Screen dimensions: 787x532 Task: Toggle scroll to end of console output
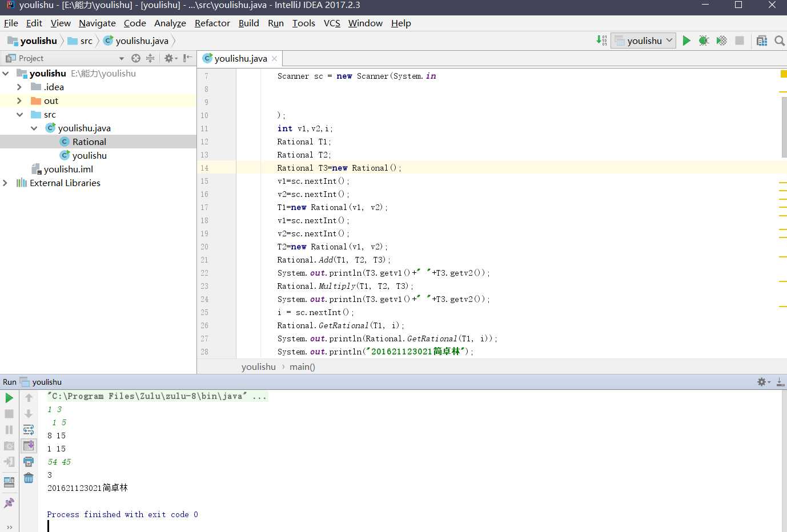(x=29, y=446)
